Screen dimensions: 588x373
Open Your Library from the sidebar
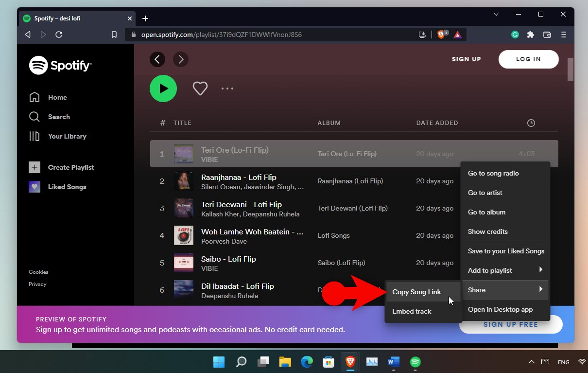pyautogui.click(x=58, y=136)
